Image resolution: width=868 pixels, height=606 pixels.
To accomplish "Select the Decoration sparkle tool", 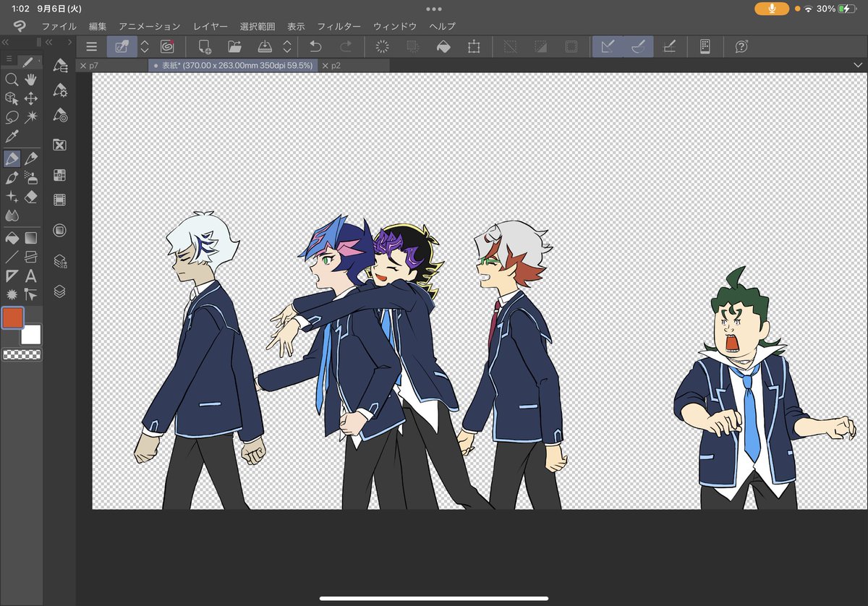I will (x=12, y=196).
